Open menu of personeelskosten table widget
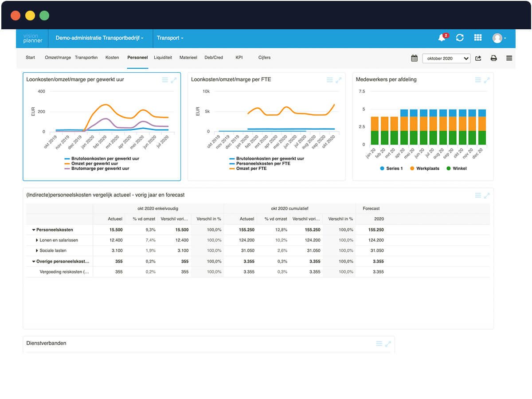The width and height of the screenshot is (532, 399). pos(478,196)
